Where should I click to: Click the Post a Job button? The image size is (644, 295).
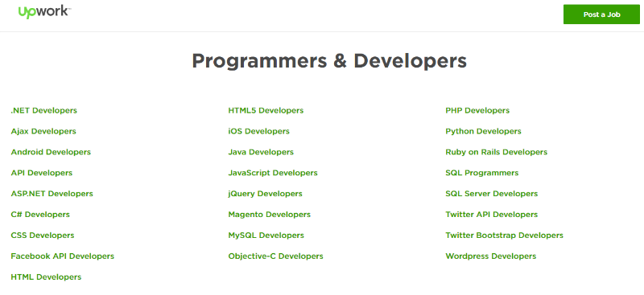601,14
